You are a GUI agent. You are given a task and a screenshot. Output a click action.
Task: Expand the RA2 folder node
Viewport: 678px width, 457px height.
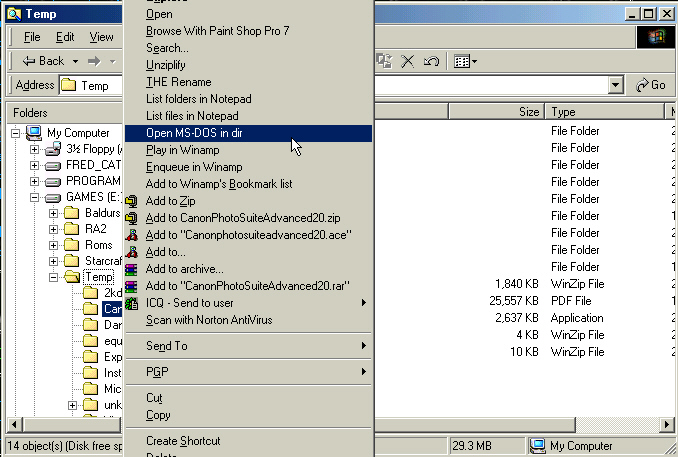point(53,229)
